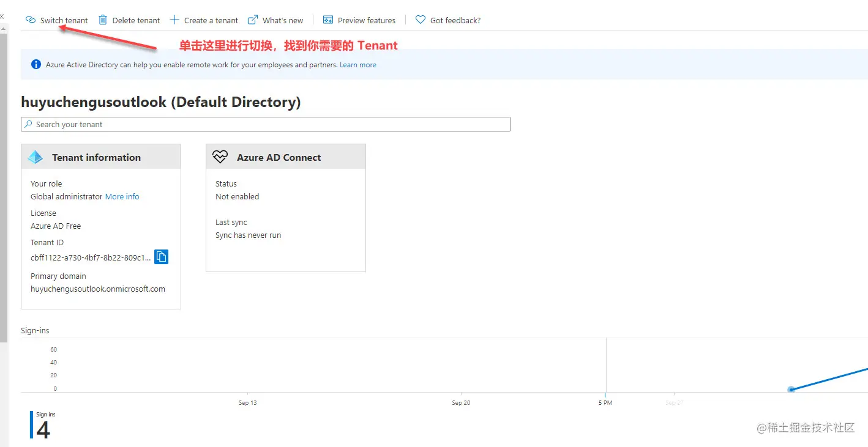Viewport: 868px width, 447px height.
Task: Click the info icon in the banner
Action: [x=36, y=64]
